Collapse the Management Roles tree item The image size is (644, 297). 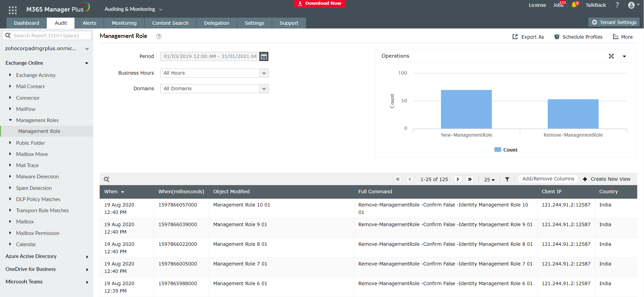pos(10,120)
